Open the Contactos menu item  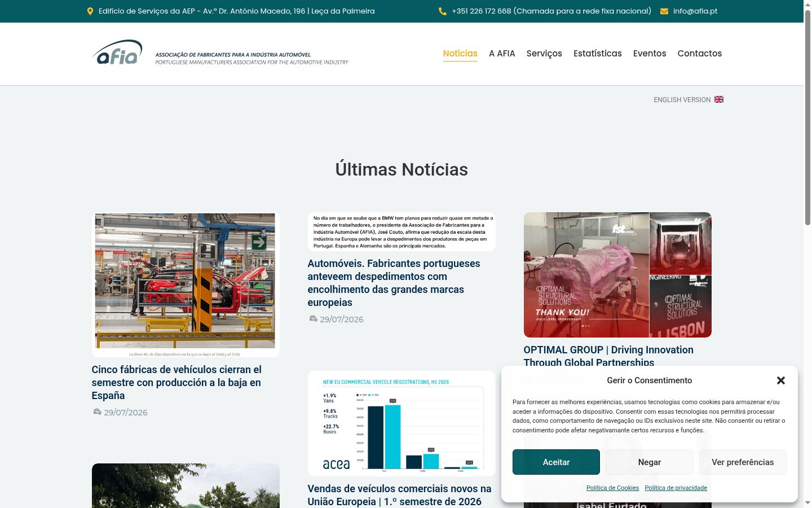[700, 54]
